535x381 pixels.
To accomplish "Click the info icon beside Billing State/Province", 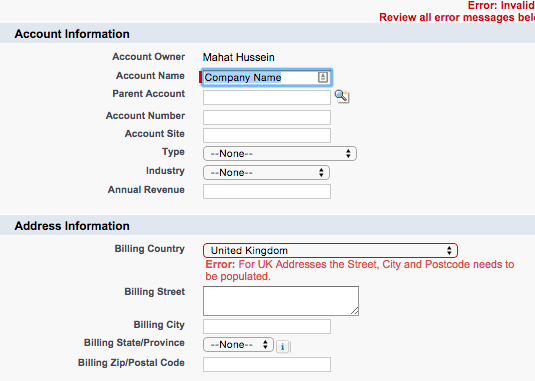I will coord(283,347).
